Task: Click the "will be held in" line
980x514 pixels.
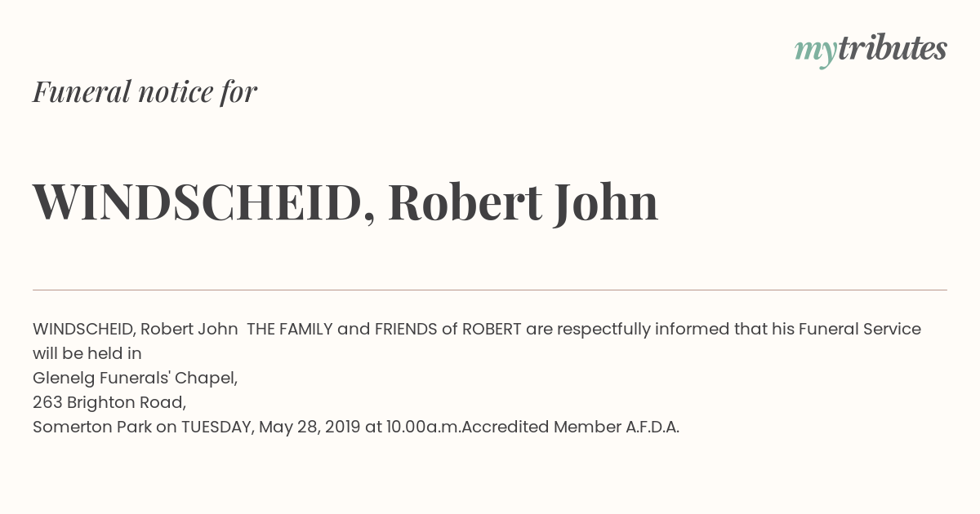Action: pos(87,353)
